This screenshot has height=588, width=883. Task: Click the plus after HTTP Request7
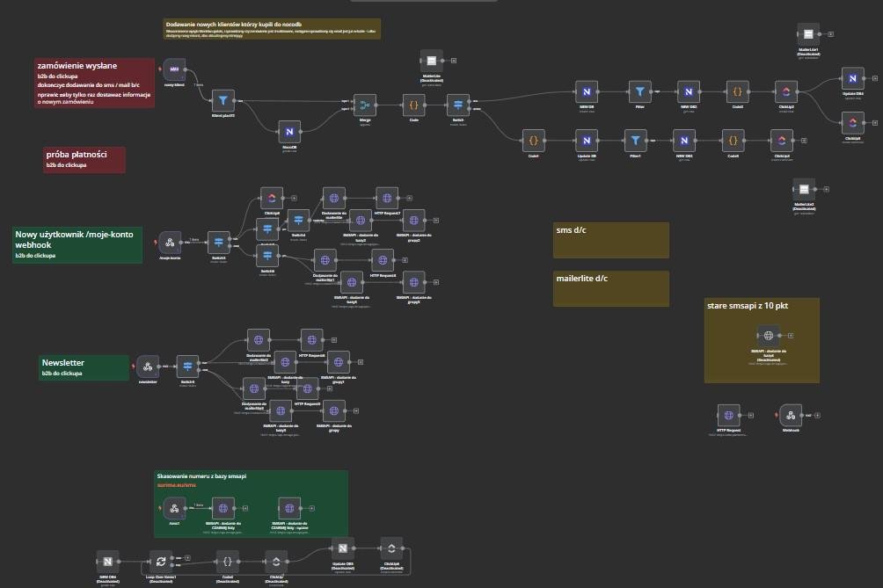[410, 198]
